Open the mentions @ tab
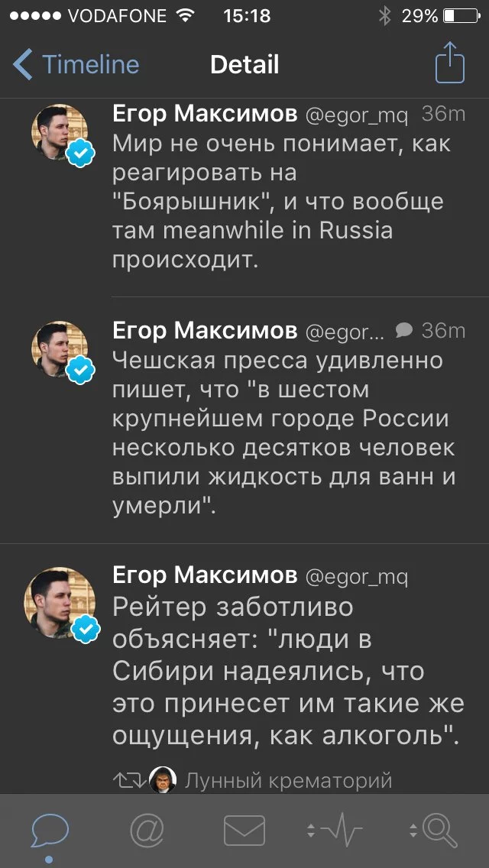The image size is (489, 868). (x=147, y=831)
